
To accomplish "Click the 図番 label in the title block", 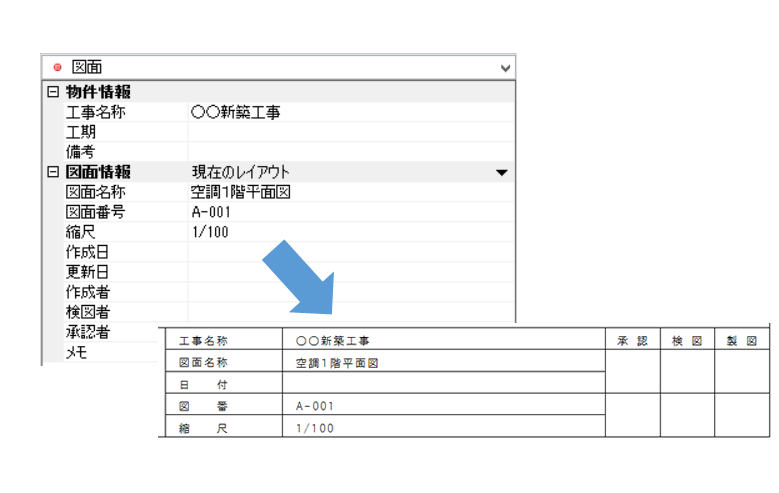I will (x=203, y=407).
